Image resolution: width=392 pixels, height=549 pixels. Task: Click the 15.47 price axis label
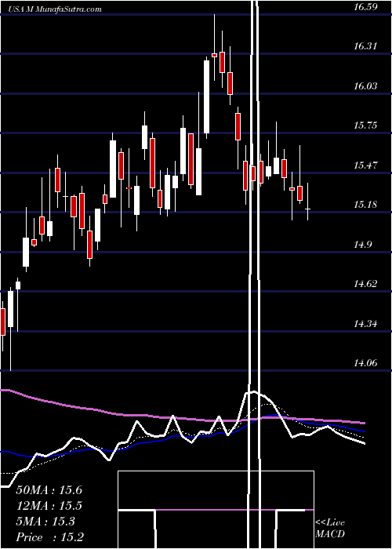[x=365, y=165]
